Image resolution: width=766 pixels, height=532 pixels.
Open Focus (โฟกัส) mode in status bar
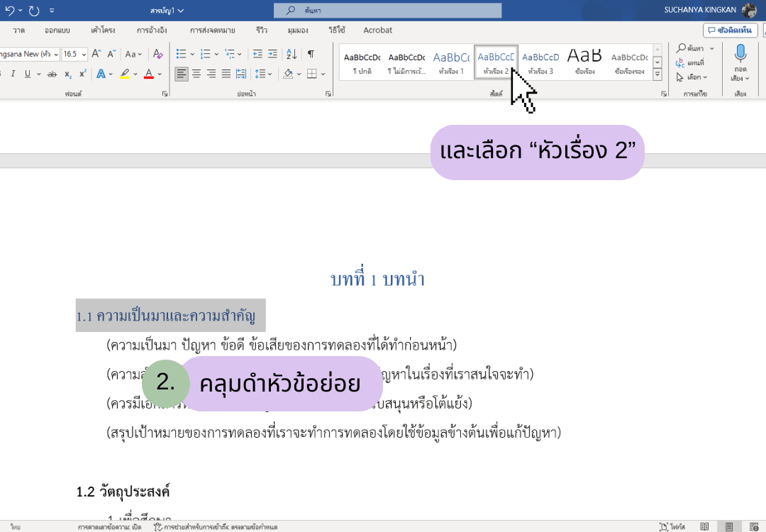(672, 526)
